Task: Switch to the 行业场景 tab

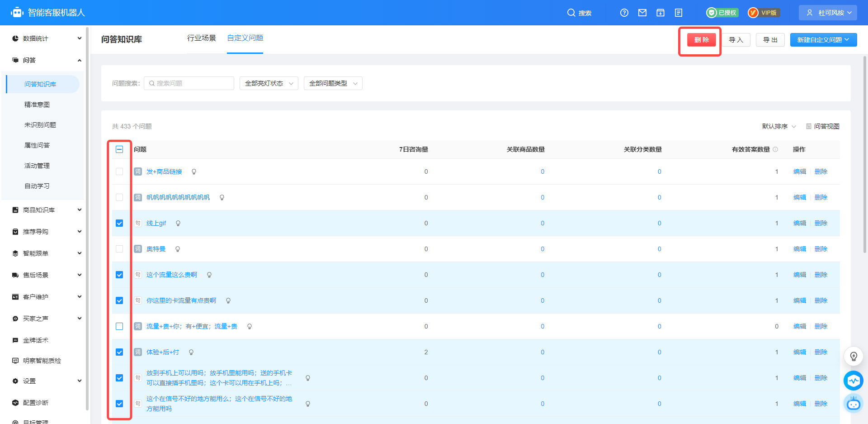Action: (x=202, y=38)
